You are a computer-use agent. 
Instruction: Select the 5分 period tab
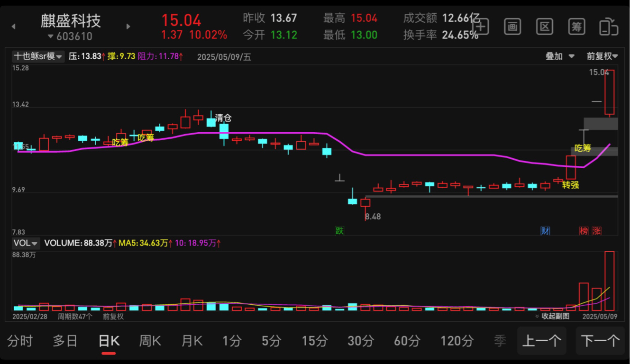[x=271, y=340]
